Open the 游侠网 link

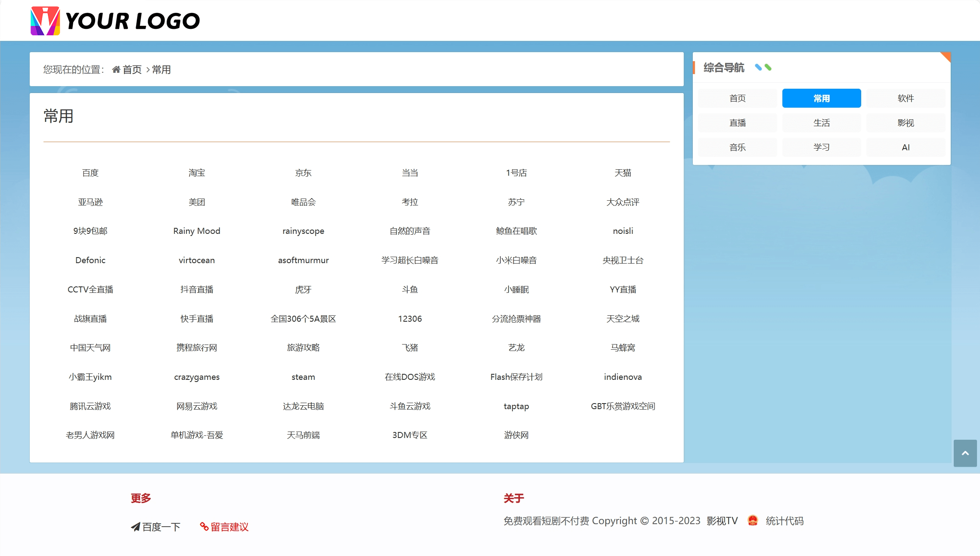pyautogui.click(x=516, y=435)
